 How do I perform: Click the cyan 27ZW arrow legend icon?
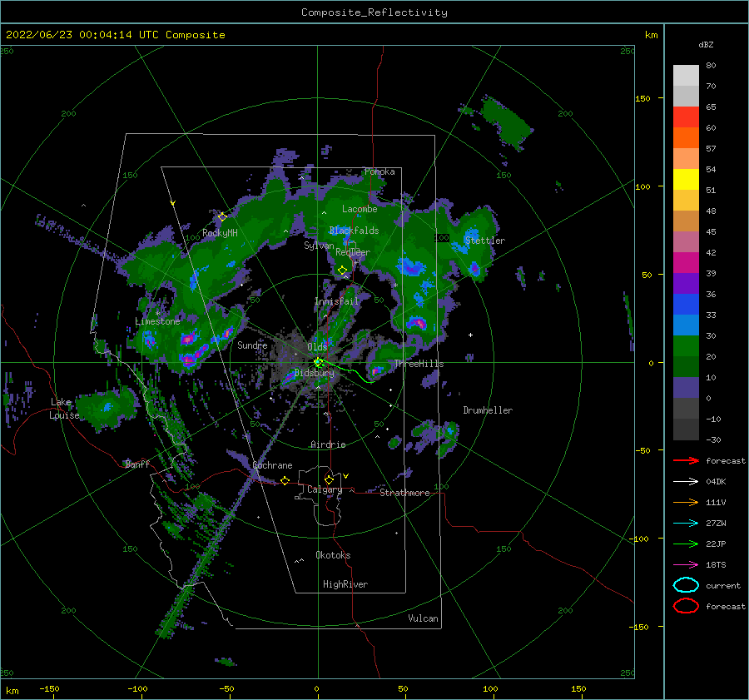point(686,524)
